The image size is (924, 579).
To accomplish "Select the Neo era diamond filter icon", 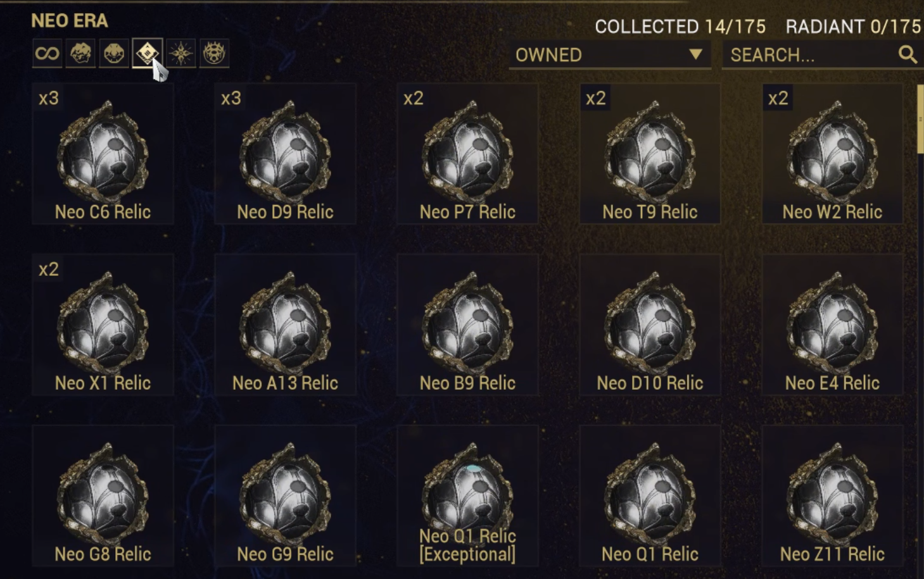I will tap(147, 53).
